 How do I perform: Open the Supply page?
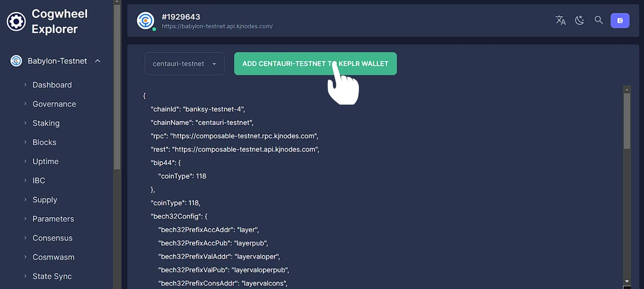pos(45,199)
